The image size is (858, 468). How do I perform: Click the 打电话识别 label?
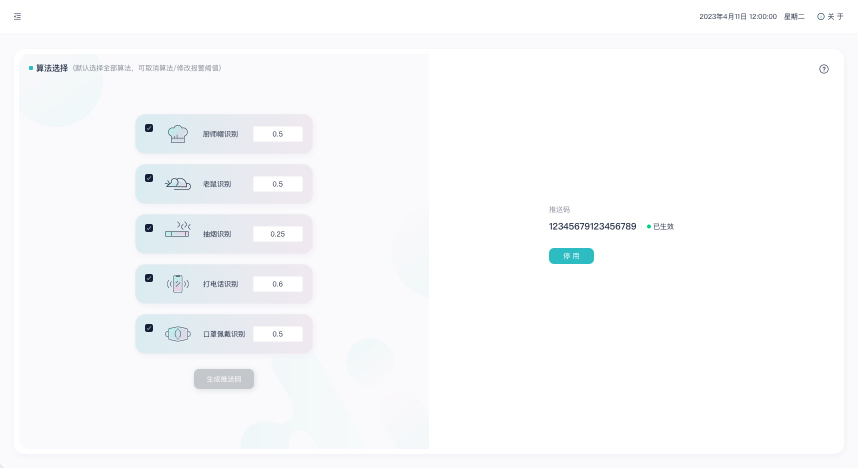(x=221, y=284)
